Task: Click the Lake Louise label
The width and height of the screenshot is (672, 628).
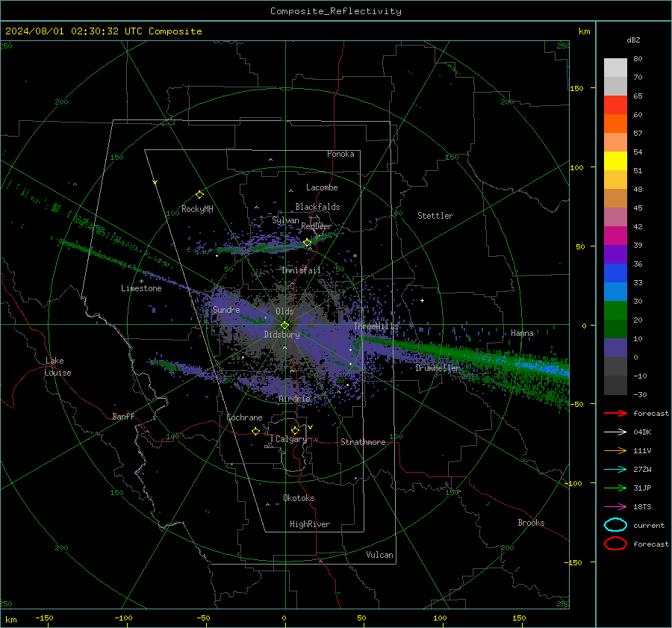Action: pyautogui.click(x=57, y=367)
